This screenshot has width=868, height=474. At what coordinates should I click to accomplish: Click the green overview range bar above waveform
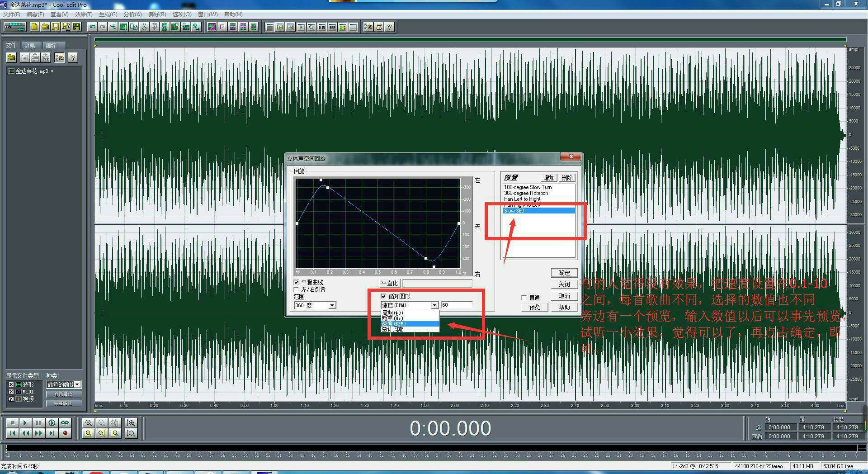(470, 40)
